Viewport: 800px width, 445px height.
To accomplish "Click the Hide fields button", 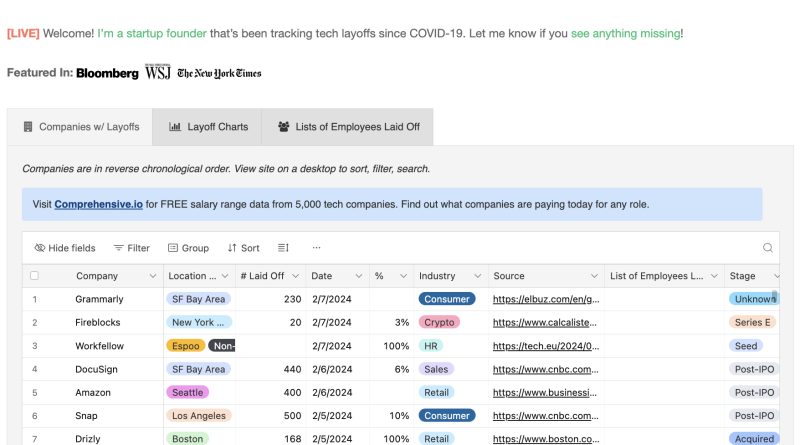I will tap(65, 248).
